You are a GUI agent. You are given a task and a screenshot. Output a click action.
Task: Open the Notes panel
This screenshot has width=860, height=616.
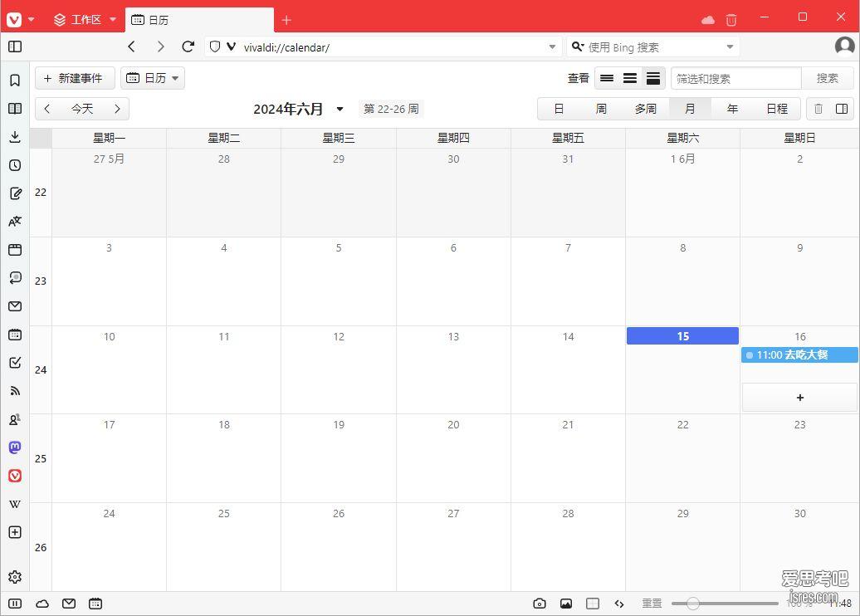click(x=15, y=193)
